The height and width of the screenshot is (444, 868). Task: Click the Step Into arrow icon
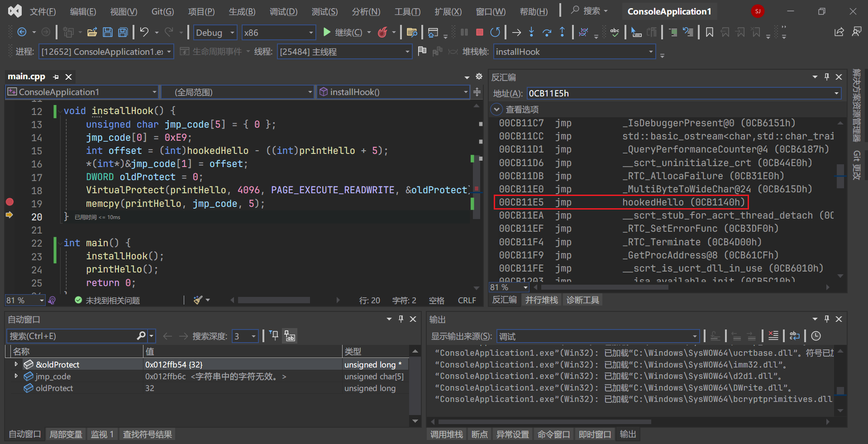(x=532, y=32)
